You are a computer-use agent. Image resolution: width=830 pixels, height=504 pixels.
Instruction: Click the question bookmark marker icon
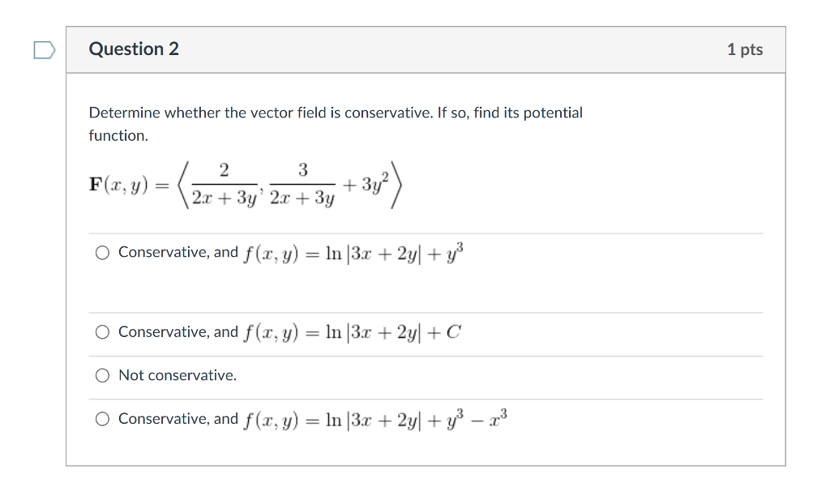44,49
